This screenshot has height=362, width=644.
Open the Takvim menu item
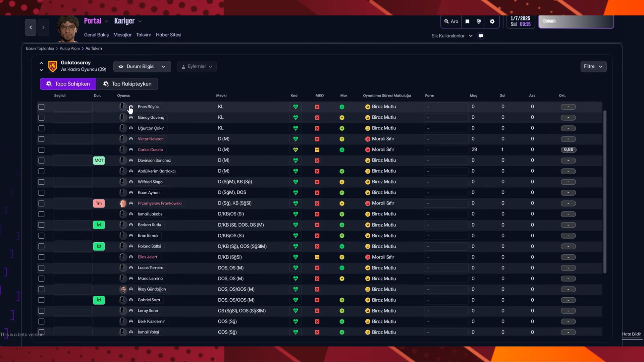(x=144, y=35)
